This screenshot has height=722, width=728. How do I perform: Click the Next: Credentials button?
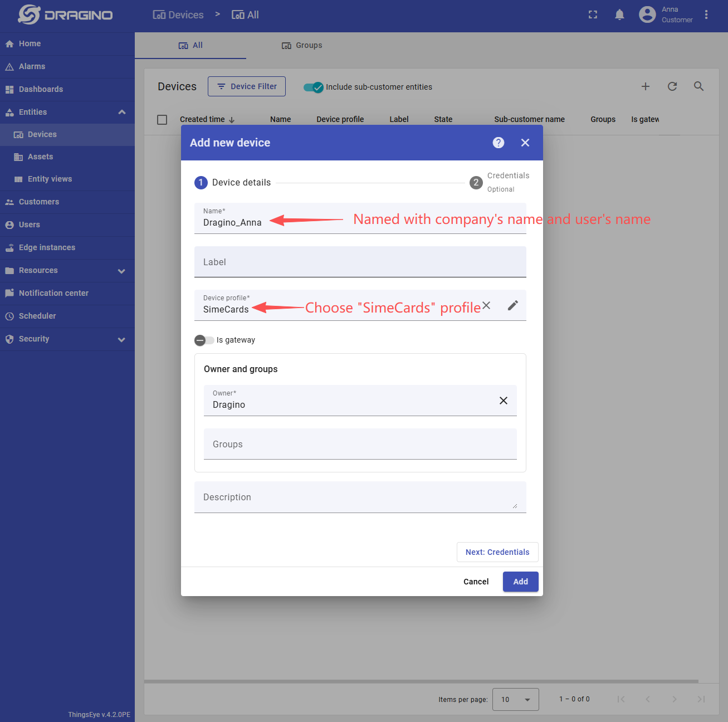[497, 552]
